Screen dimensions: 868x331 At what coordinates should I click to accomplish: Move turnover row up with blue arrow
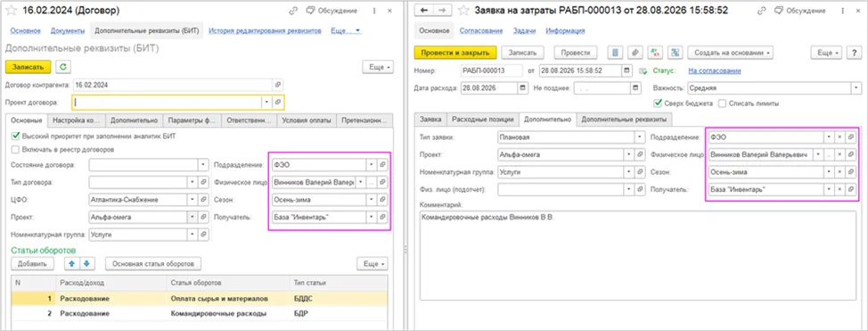(x=72, y=263)
